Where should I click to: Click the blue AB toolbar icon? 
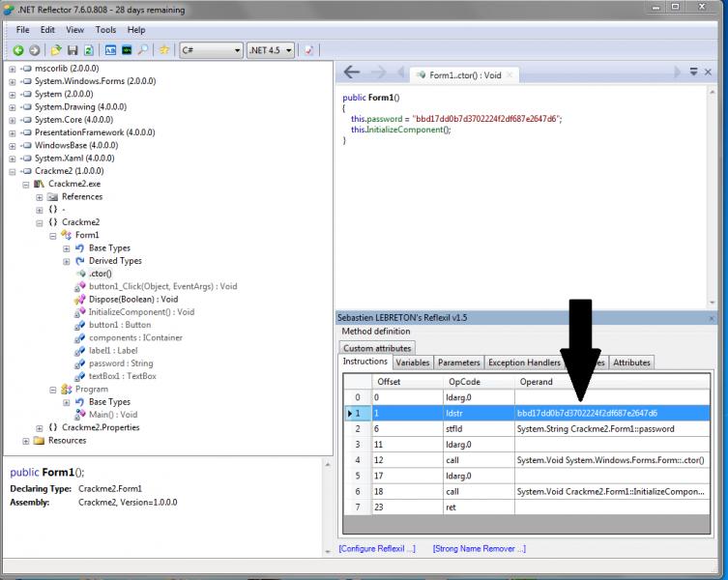click(110, 50)
